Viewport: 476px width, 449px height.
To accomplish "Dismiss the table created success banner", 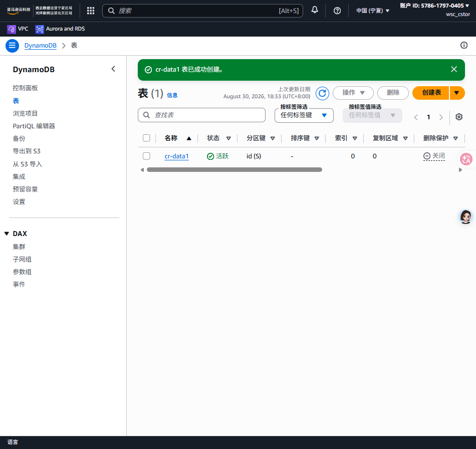I will 454,69.
